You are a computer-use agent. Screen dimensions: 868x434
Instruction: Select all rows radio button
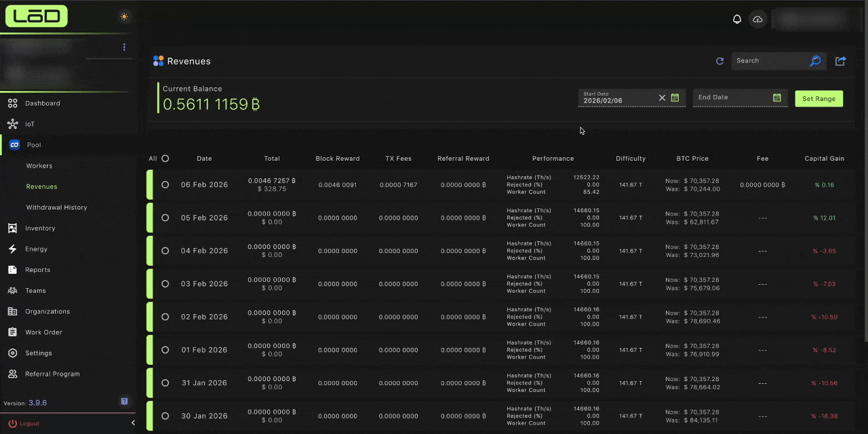[x=165, y=159]
